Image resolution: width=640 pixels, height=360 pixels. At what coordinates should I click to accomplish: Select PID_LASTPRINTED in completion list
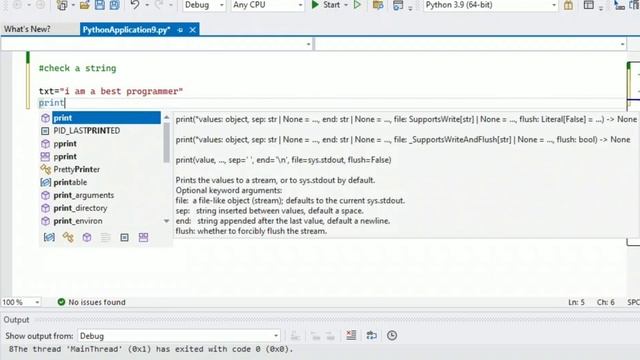click(87, 131)
